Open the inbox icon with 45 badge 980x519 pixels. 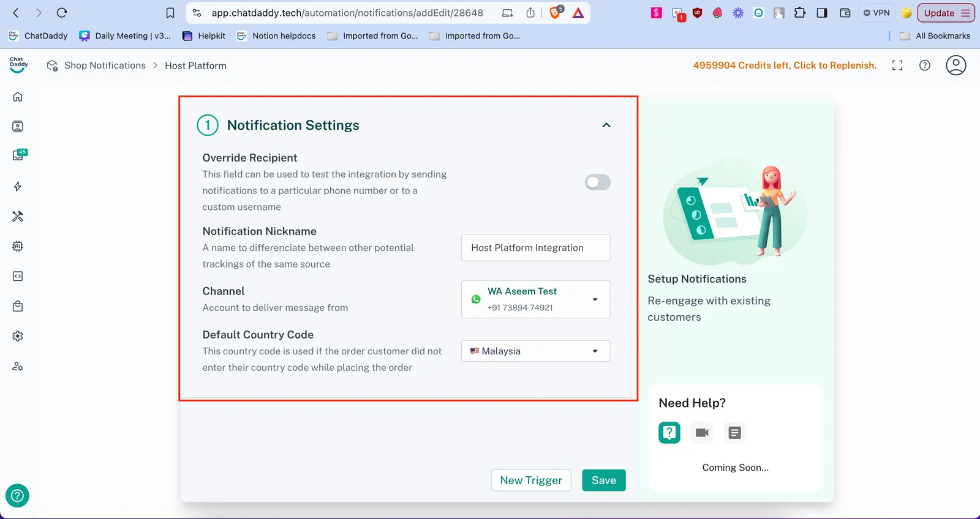pos(18,155)
